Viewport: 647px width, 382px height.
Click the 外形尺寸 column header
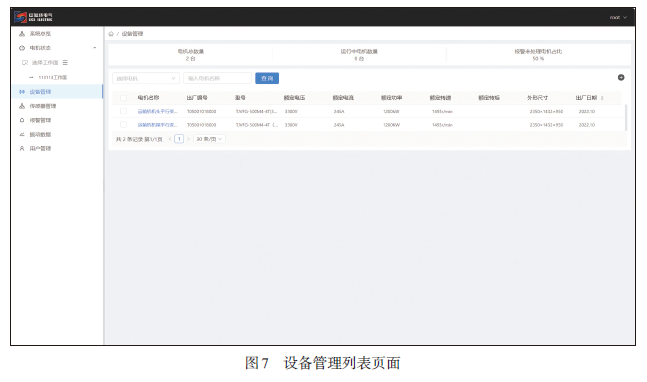pos(537,98)
